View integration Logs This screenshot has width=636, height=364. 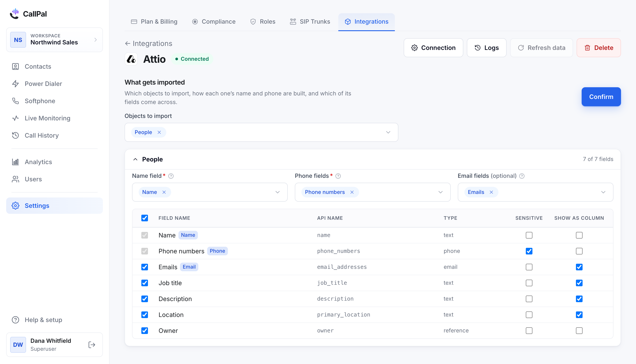(x=486, y=48)
